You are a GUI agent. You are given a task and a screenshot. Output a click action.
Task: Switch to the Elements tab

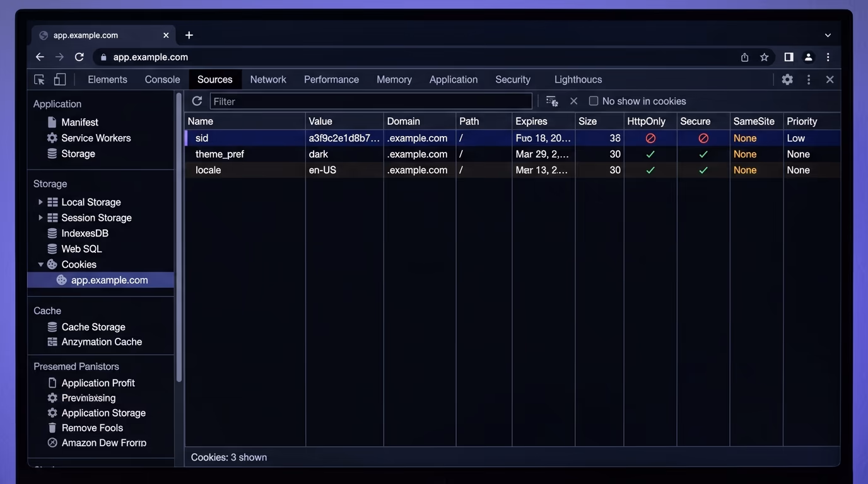107,79
